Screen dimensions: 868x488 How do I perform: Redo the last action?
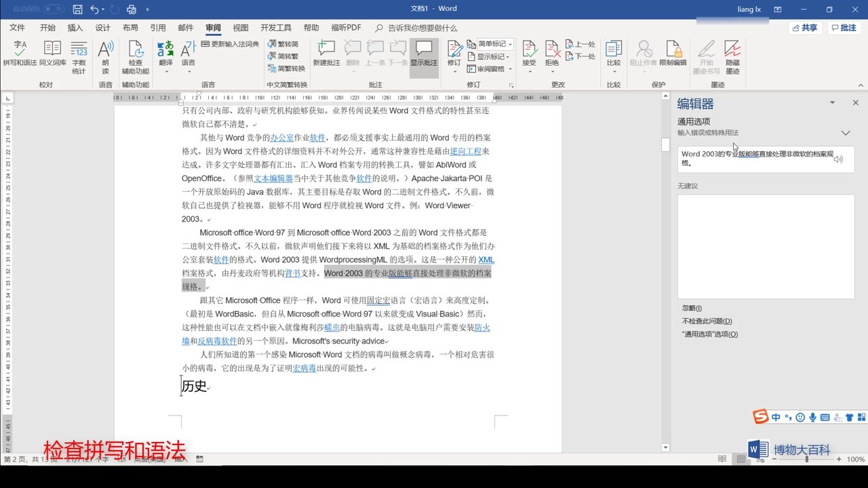[113, 9]
